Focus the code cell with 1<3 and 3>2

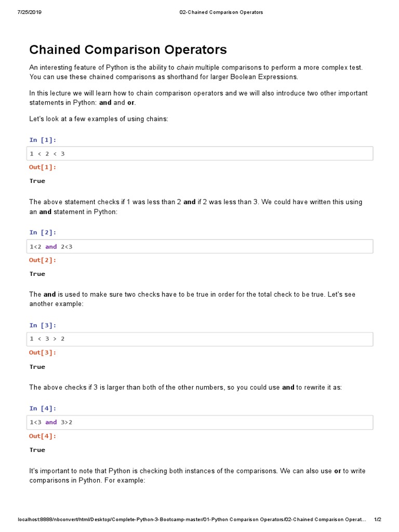tap(199, 422)
